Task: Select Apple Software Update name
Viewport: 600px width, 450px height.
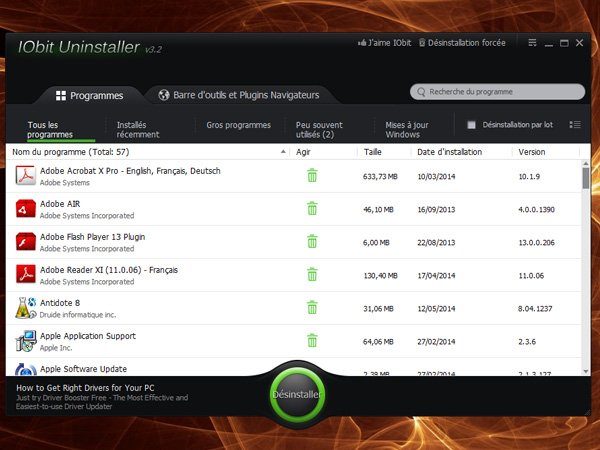Action: tap(83, 369)
